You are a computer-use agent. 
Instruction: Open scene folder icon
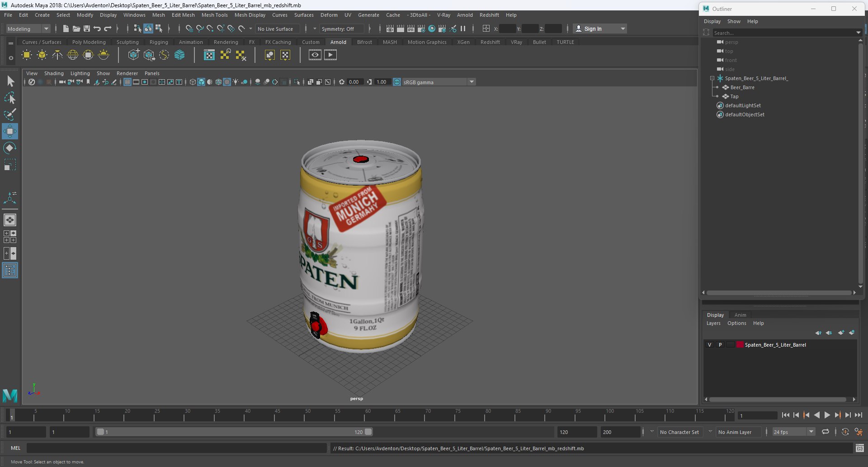pos(76,29)
